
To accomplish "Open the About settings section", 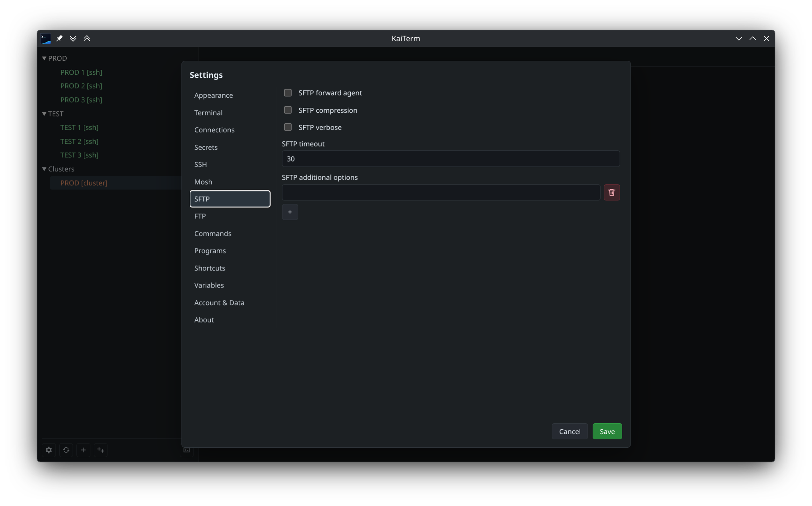I will tap(230, 320).
